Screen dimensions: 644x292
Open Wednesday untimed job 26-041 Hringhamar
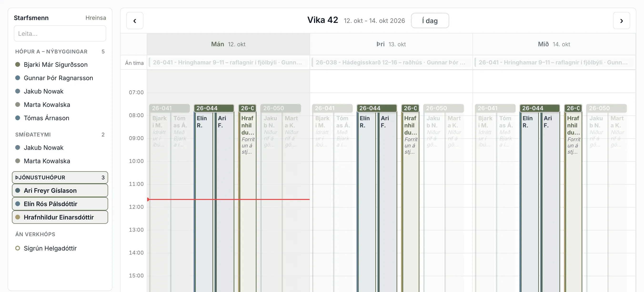pyautogui.click(x=554, y=62)
